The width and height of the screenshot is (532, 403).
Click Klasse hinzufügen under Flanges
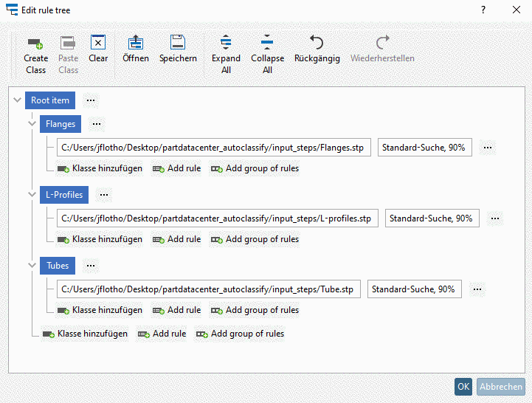pyautogui.click(x=100, y=168)
